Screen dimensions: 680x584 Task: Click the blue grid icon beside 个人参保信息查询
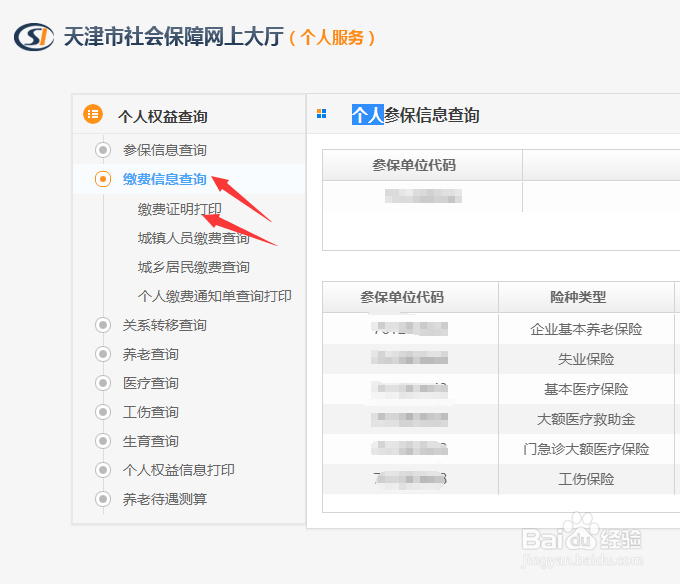321,114
